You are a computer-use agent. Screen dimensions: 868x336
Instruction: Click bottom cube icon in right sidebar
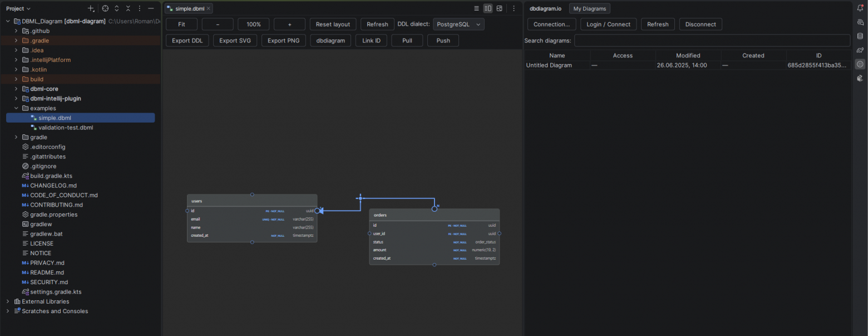coord(860,78)
